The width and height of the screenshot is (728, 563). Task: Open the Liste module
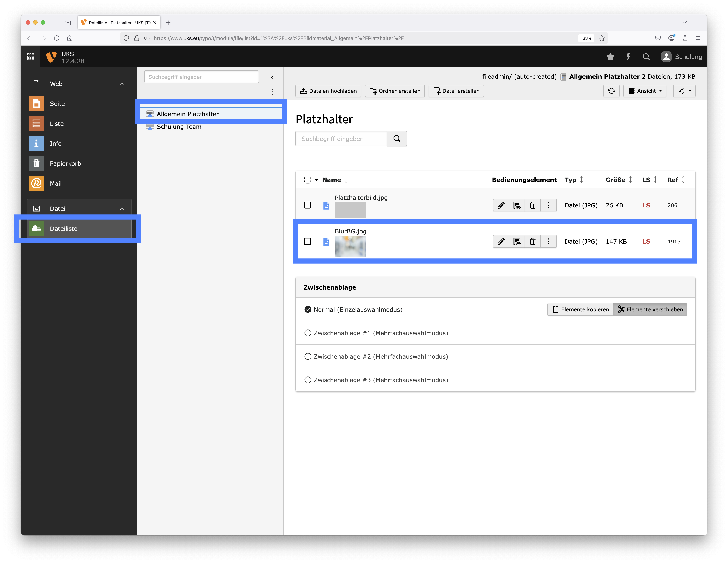tap(56, 124)
